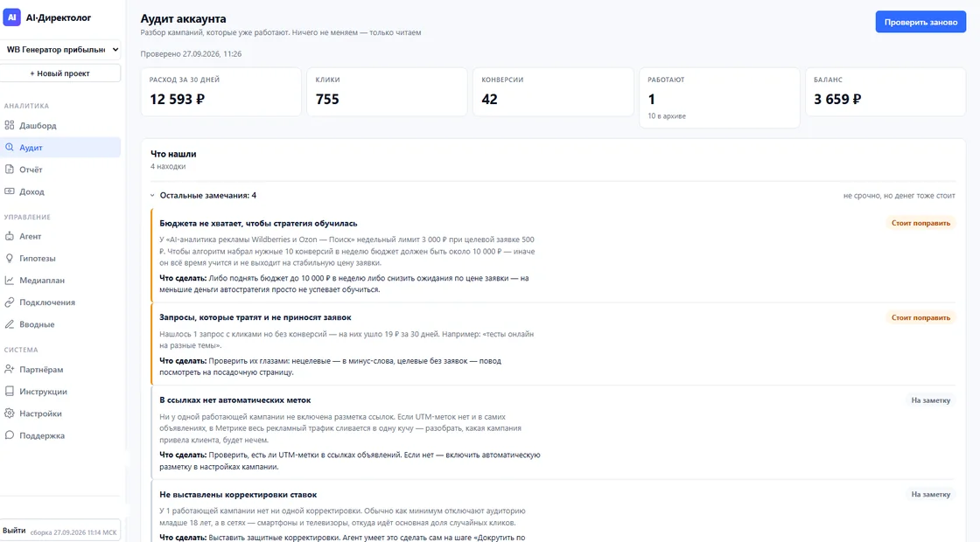The width and height of the screenshot is (980, 542).
Task: Select Гипотезы in the sidebar
Action: [x=60, y=258]
